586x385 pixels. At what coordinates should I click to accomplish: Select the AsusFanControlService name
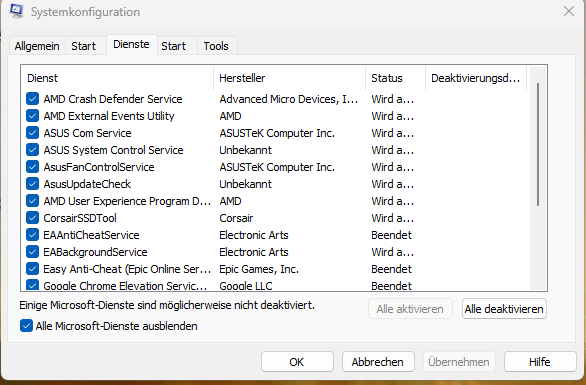[x=99, y=167]
